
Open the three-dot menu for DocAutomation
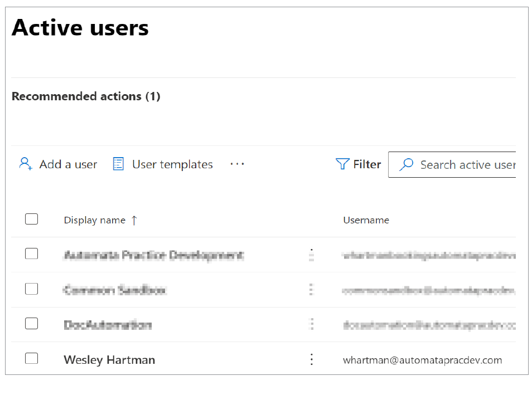312,324
